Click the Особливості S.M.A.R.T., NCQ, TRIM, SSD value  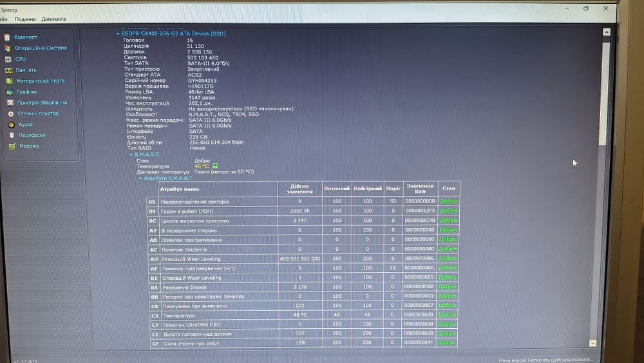pyautogui.click(x=224, y=114)
